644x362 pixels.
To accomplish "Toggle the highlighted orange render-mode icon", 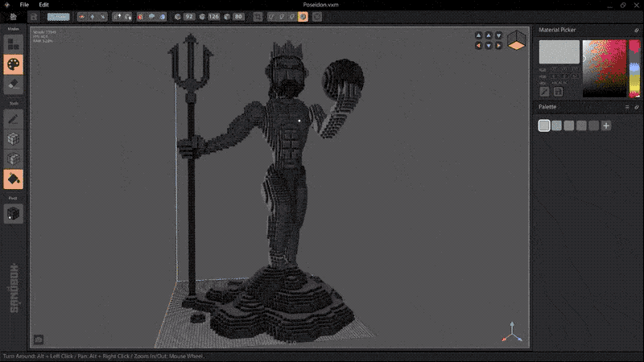I will pos(303,17).
